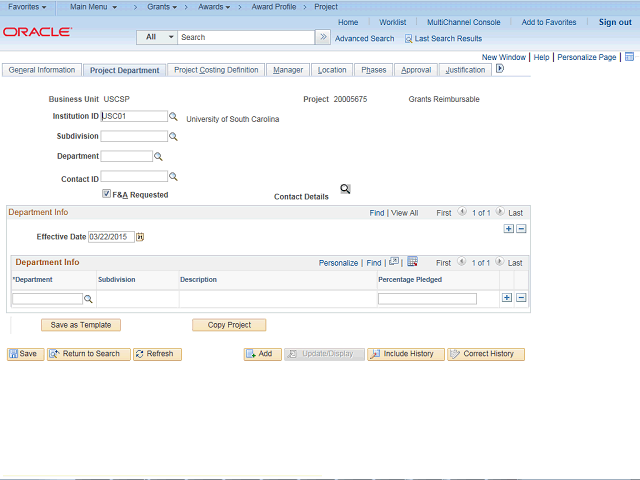Open lookup for Department grid field
The height and width of the screenshot is (480, 640).
(88, 299)
